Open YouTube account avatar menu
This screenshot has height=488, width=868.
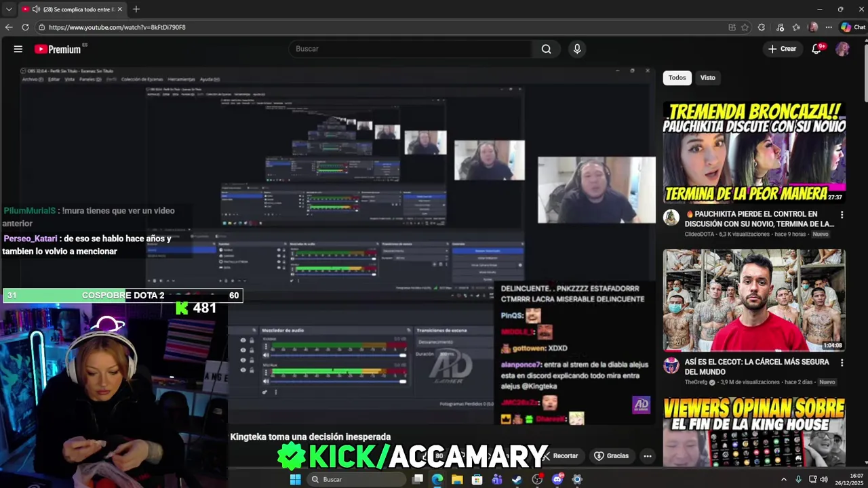click(x=842, y=49)
